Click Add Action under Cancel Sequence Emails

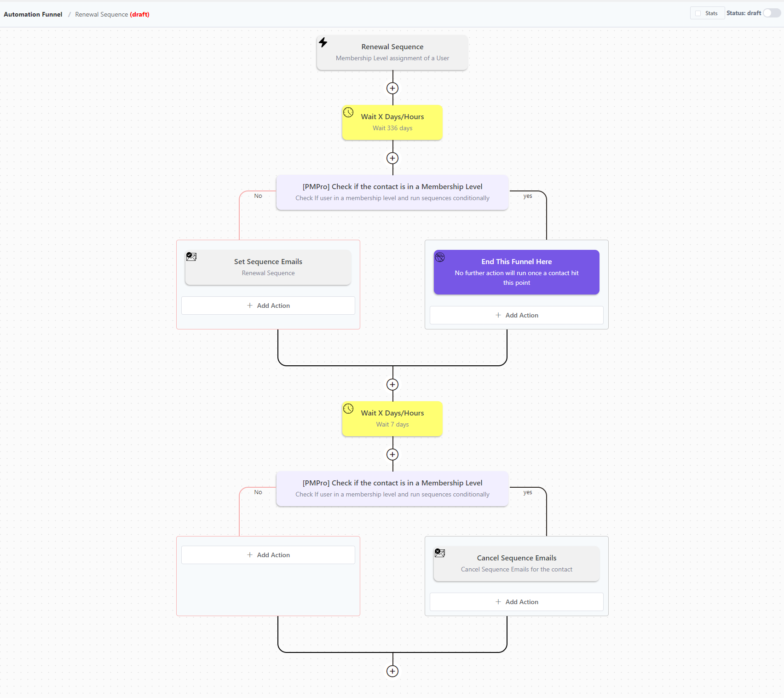[516, 601]
